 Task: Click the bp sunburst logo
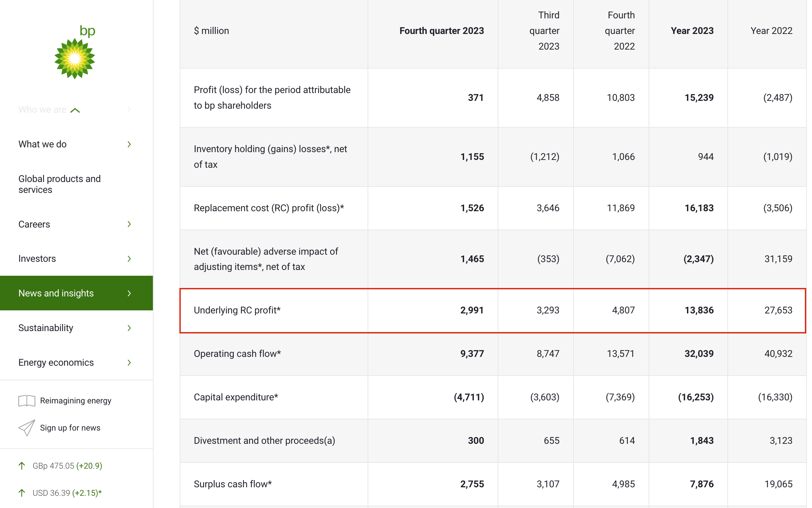point(75,58)
